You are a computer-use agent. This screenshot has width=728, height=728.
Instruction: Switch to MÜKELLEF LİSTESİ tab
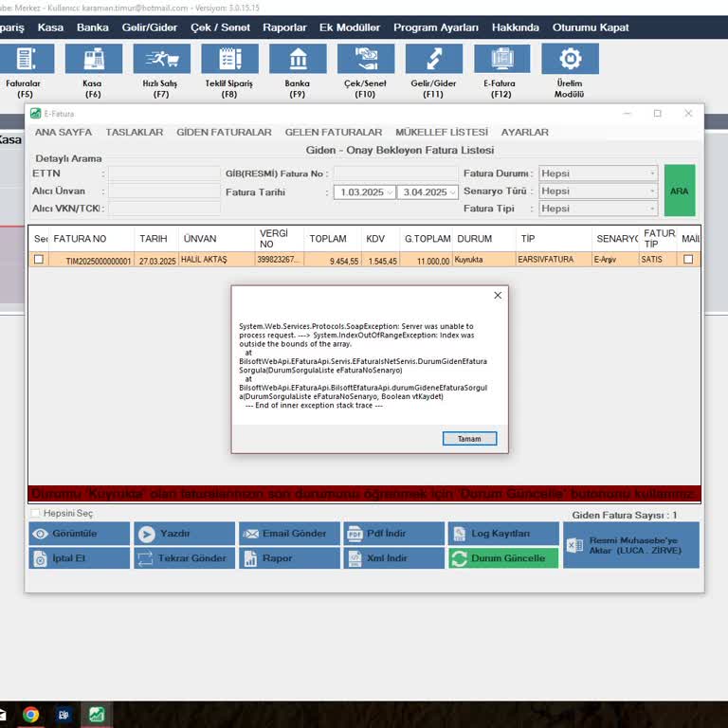pyautogui.click(x=442, y=133)
